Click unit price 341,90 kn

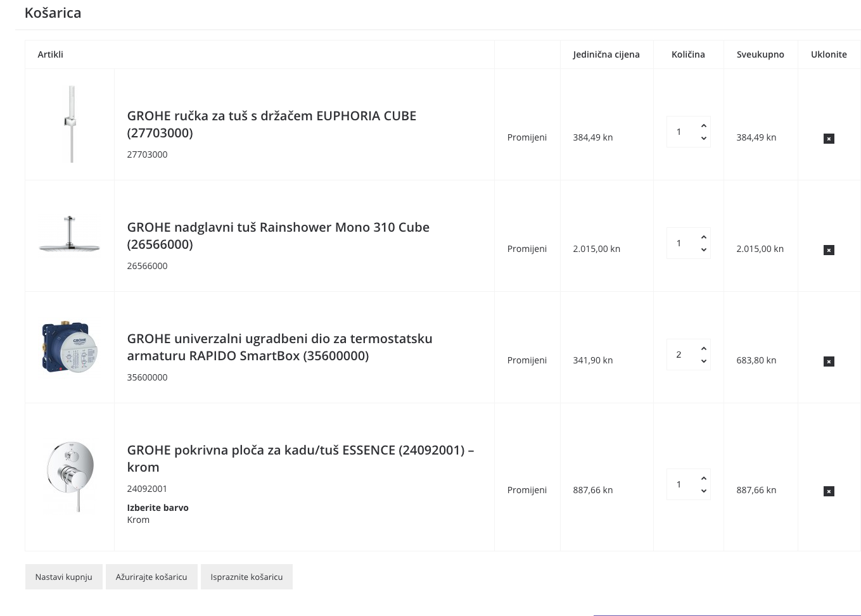point(592,360)
